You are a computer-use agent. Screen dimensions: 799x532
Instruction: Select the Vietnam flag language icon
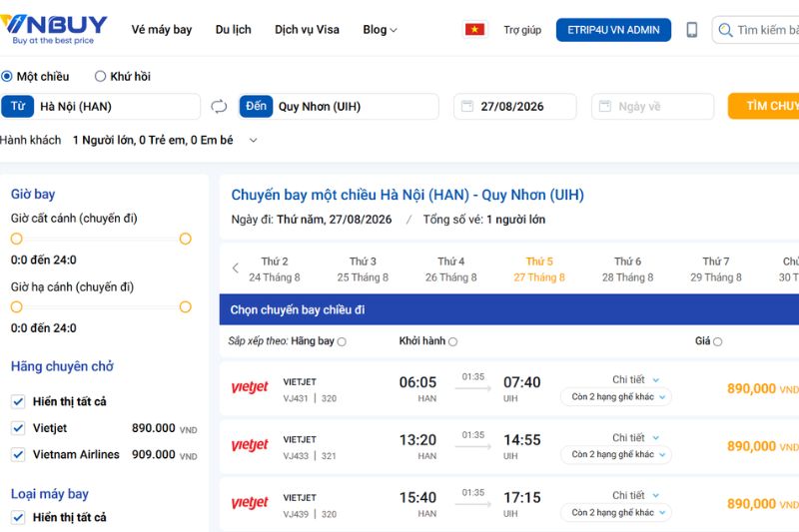click(474, 30)
